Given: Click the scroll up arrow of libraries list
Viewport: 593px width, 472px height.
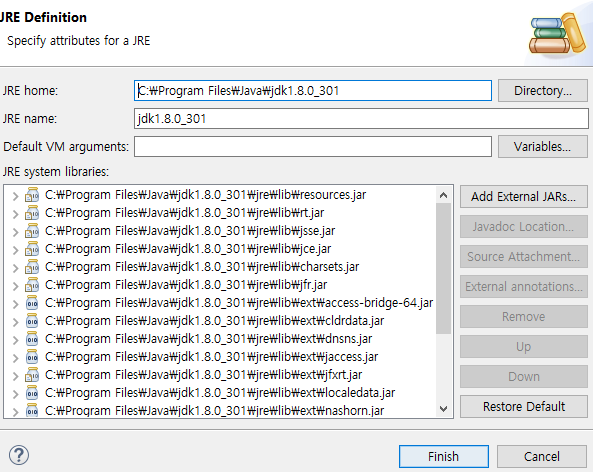Looking at the screenshot, I should pyautogui.click(x=443, y=195).
